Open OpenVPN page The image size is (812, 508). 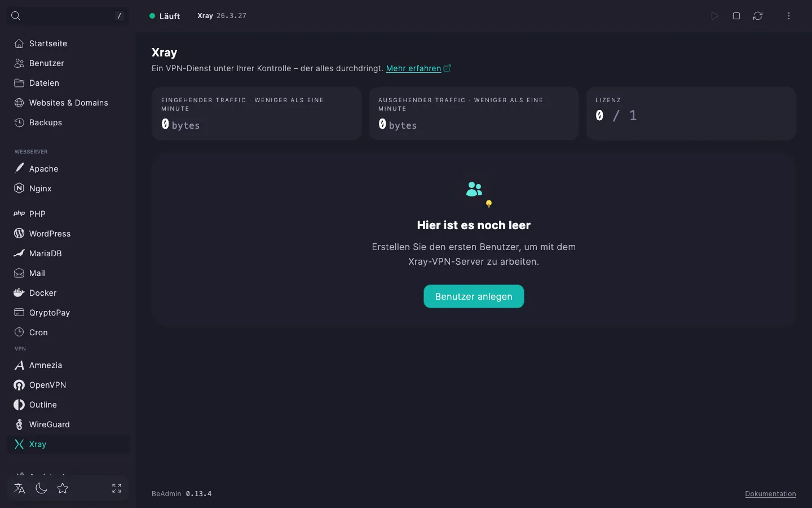click(68, 385)
